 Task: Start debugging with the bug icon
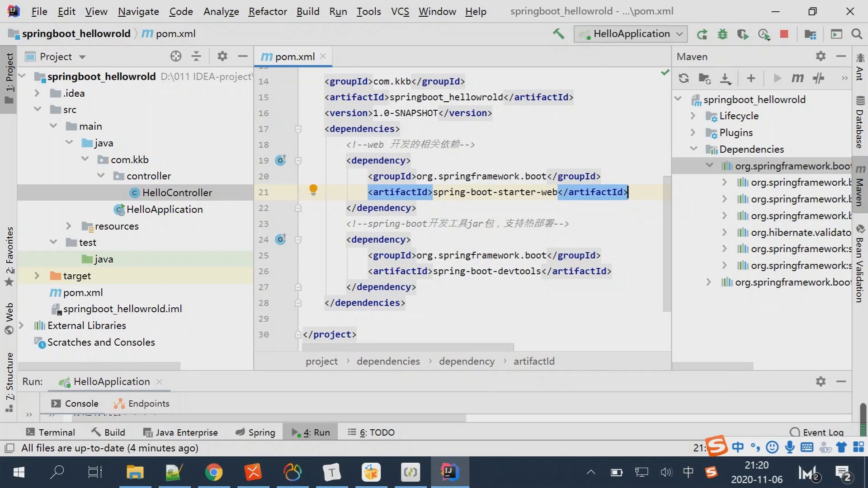click(x=722, y=34)
